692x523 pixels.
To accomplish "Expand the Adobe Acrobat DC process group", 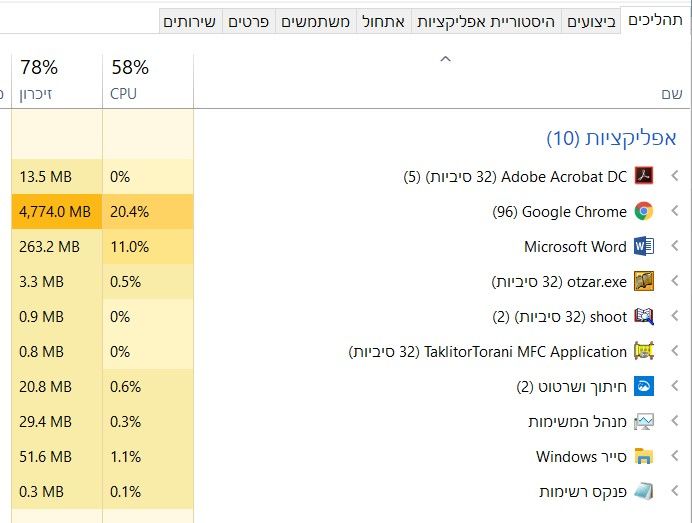I will coord(675,177).
